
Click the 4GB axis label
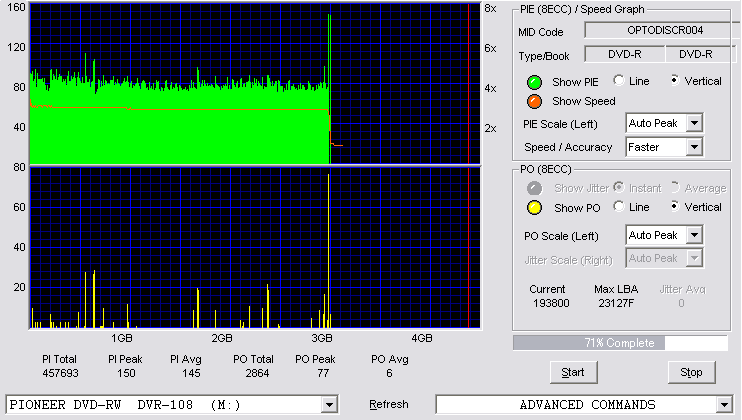click(422, 338)
